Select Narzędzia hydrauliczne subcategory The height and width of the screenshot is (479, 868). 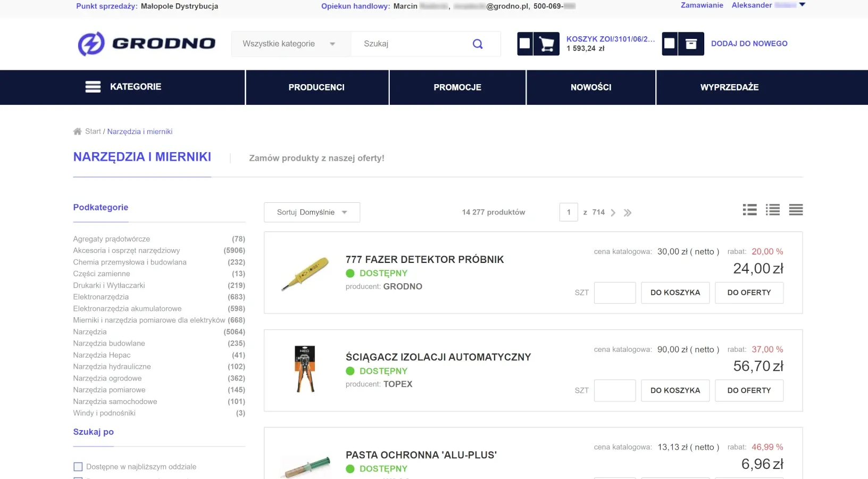[x=112, y=367]
